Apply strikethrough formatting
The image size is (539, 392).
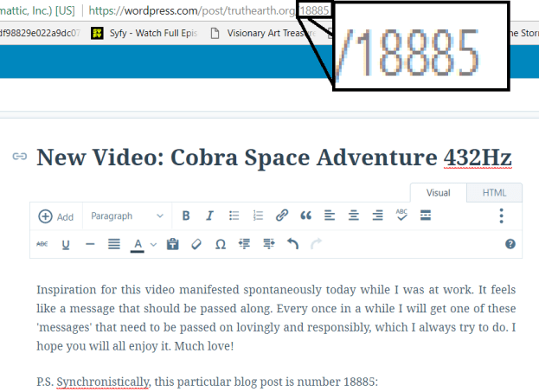(42, 244)
